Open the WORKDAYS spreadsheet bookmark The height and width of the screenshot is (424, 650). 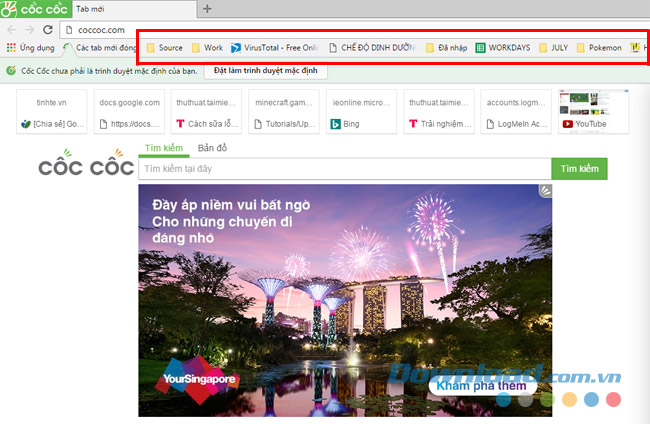(x=504, y=47)
